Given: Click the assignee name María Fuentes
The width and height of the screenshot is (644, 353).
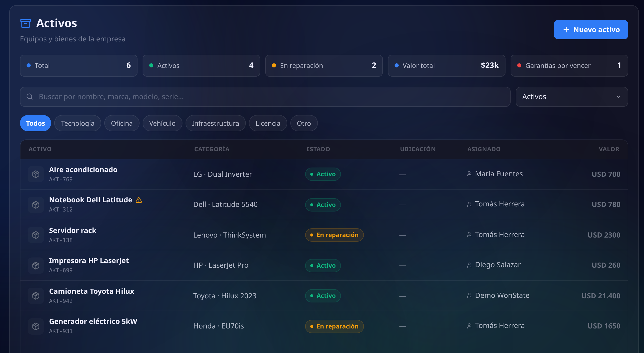Looking at the screenshot, I should click(499, 174).
